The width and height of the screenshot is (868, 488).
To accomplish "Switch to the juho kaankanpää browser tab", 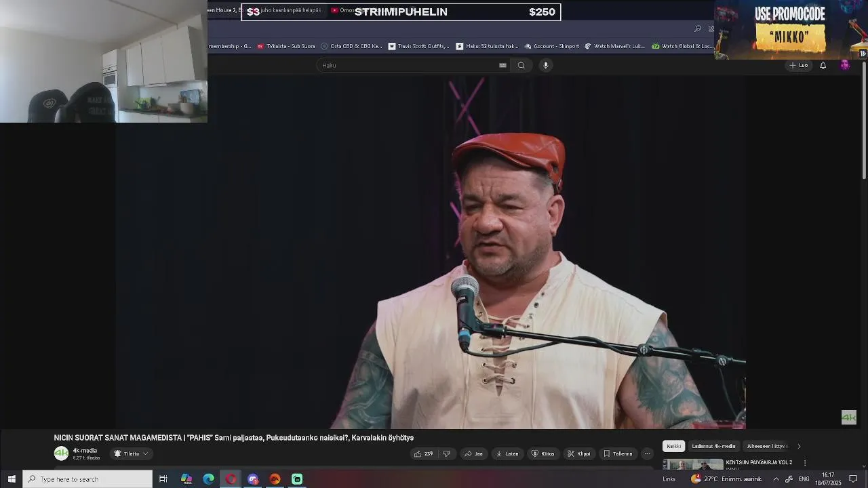I will (286, 10).
